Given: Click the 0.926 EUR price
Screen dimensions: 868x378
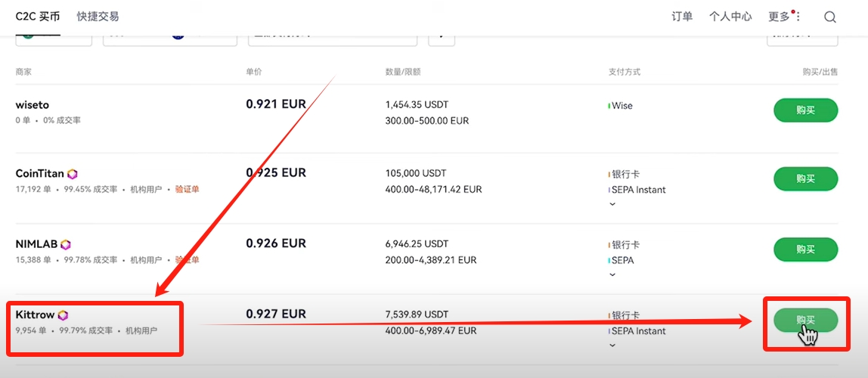Looking at the screenshot, I should click(276, 243).
